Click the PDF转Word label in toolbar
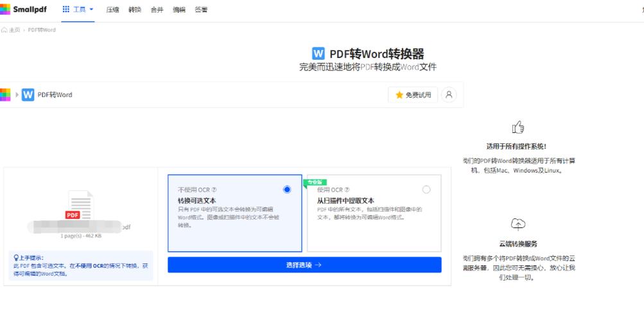The height and width of the screenshot is (314, 644). point(55,95)
